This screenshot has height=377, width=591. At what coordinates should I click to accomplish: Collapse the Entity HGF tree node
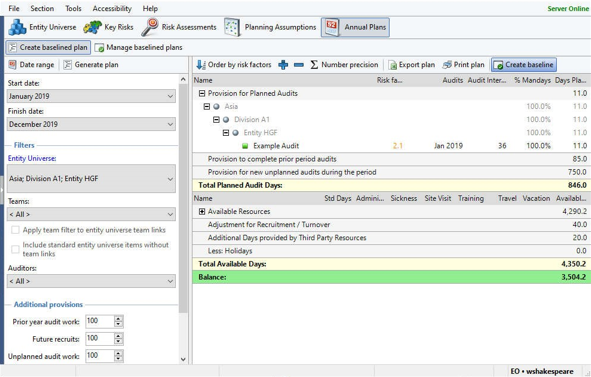pyautogui.click(x=226, y=133)
